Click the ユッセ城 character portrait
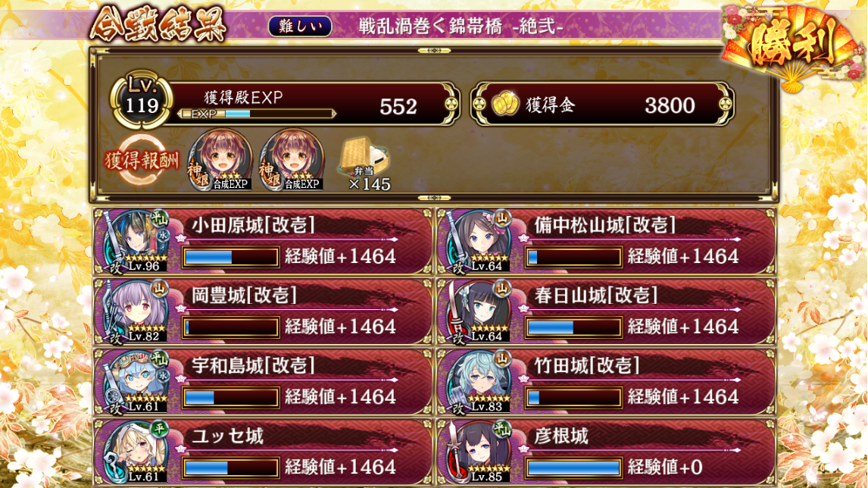This screenshot has height=488, width=868. (x=136, y=452)
